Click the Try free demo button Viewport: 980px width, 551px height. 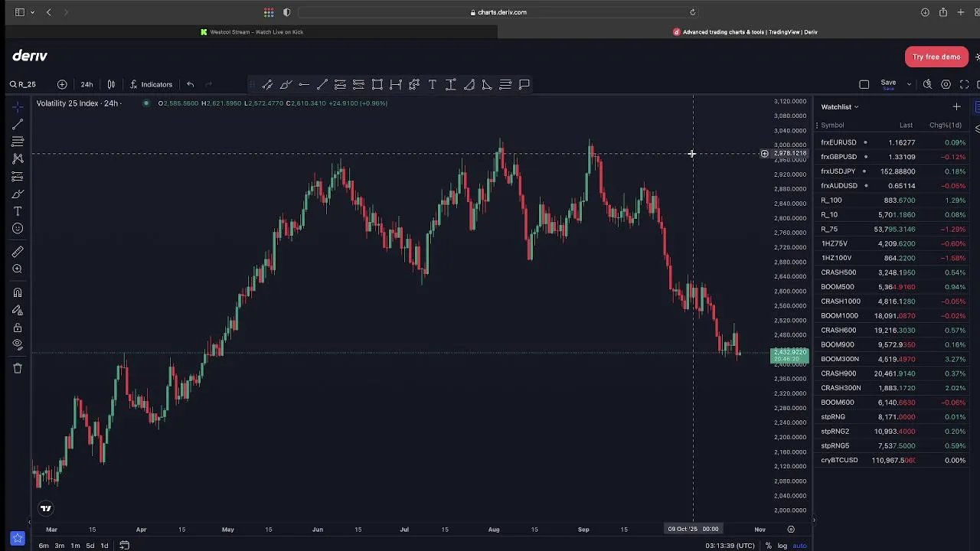click(x=936, y=57)
